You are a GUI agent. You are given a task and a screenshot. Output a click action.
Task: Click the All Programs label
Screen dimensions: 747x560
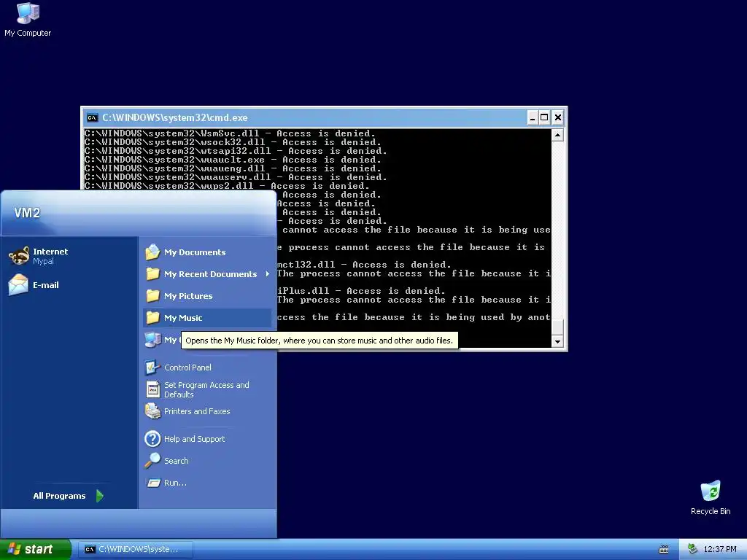coord(59,496)
